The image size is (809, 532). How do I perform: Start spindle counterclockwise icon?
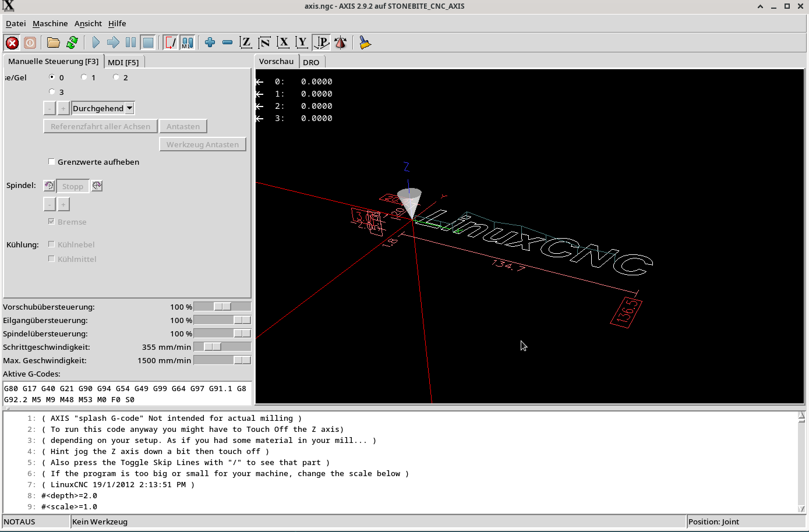pyautogui.click(x=49, y=186)
